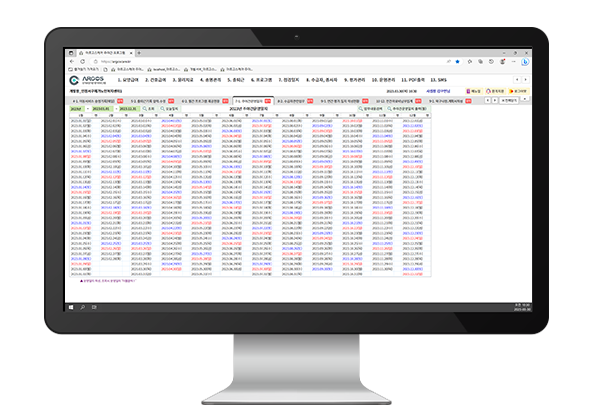The height and width of the screenshot is (420, 600).
Task: Click the taskbar search icon
Action: click(82, 306)
